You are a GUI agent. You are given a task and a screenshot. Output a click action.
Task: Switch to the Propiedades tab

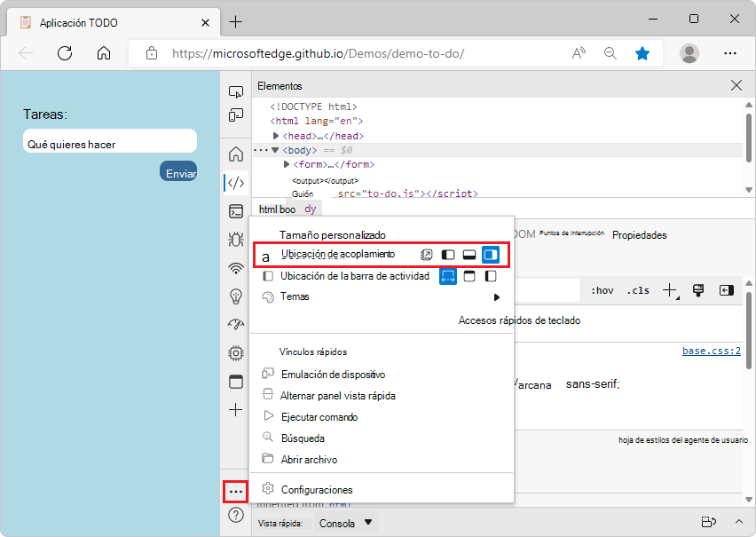(640, 235)
